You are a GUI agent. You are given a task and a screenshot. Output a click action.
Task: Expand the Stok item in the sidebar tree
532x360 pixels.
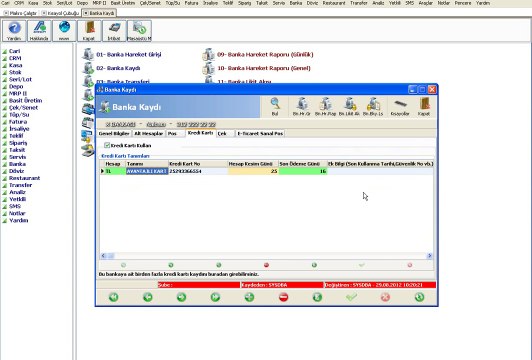coord(15,72)
